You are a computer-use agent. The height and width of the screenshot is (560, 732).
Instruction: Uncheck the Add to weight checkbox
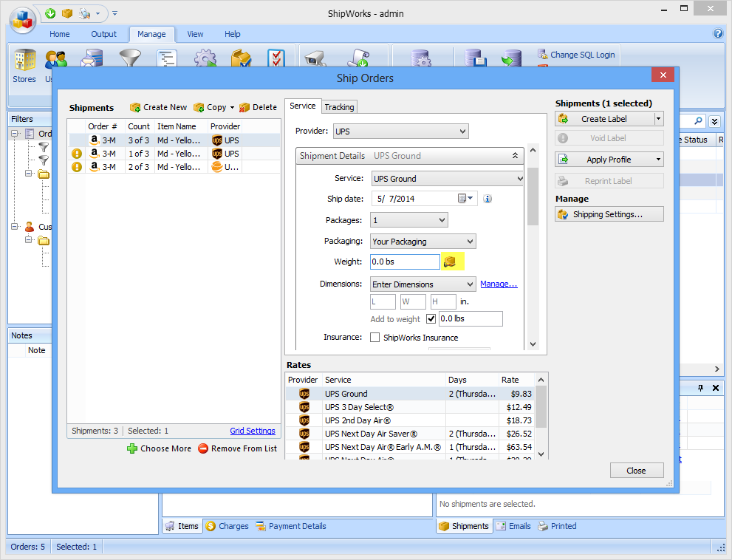click(x=431, y=319)
